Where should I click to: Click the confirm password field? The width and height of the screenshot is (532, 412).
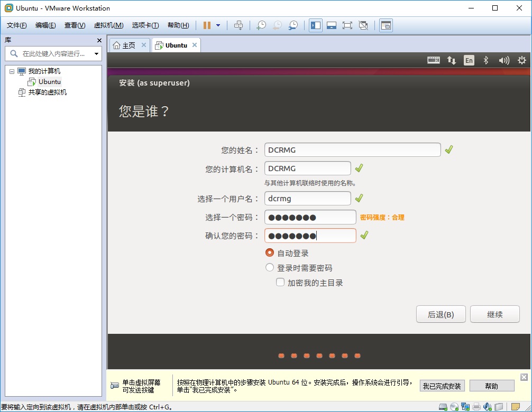click(310, 236)
